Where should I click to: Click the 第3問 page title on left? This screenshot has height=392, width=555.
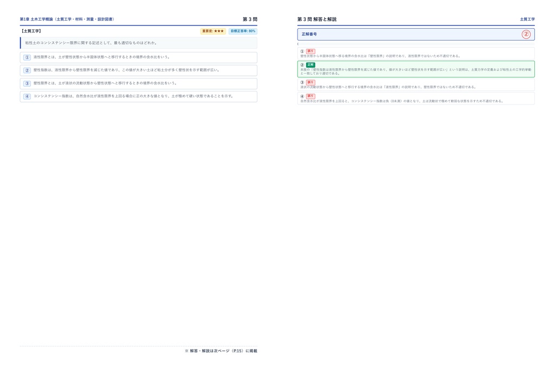[x=250, y=19]
